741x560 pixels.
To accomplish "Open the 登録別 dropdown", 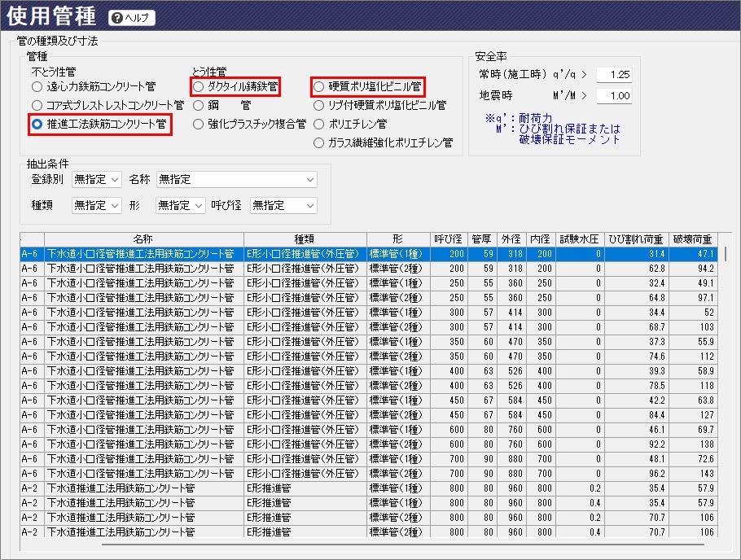I will pyautogui.click(x=96, y=179).
